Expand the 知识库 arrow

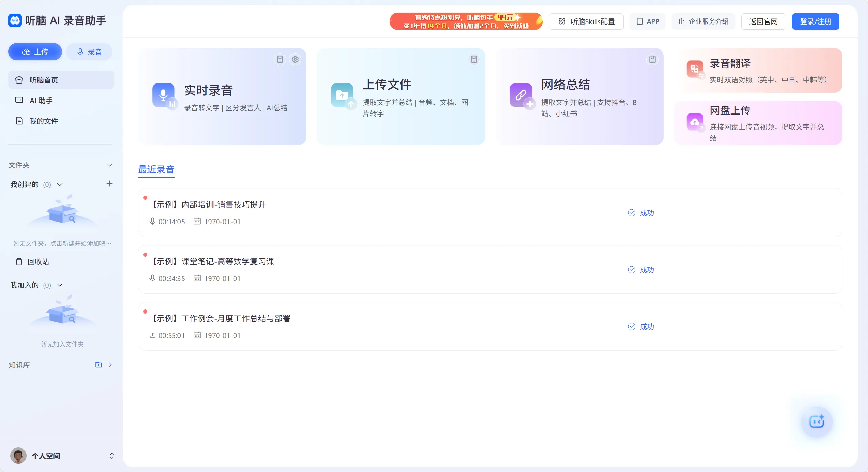click(110, 365)
